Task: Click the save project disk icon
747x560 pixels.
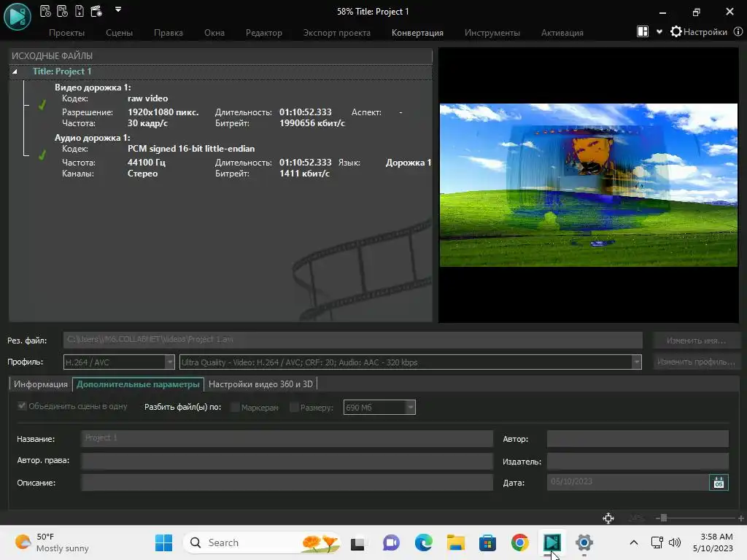Action: click(80, 10)
